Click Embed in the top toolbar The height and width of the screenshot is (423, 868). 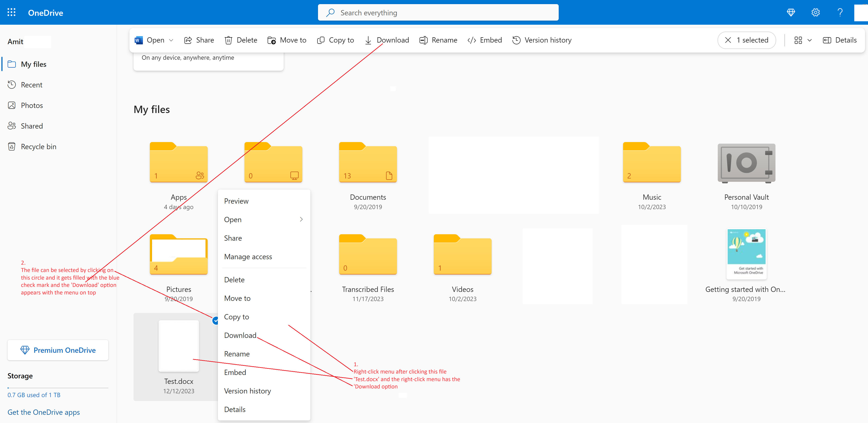pos(485,40)
